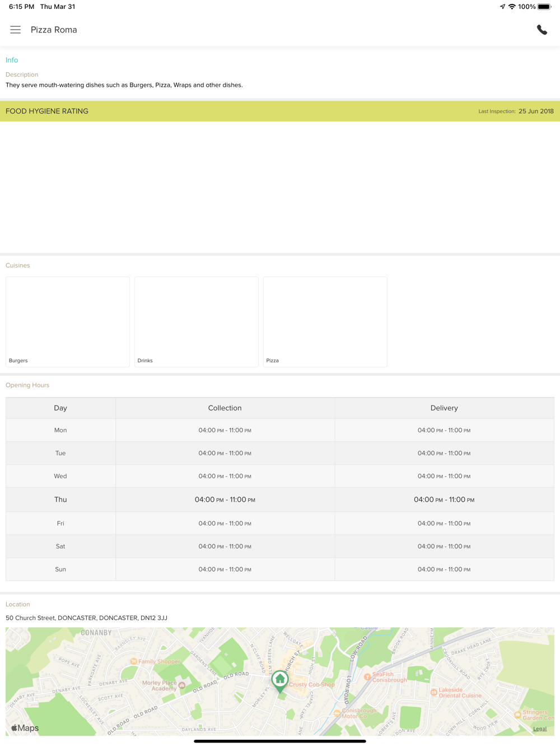Tap the Conisbrough Motor Co marker
560x747 pixels.
tap(337, 713)
